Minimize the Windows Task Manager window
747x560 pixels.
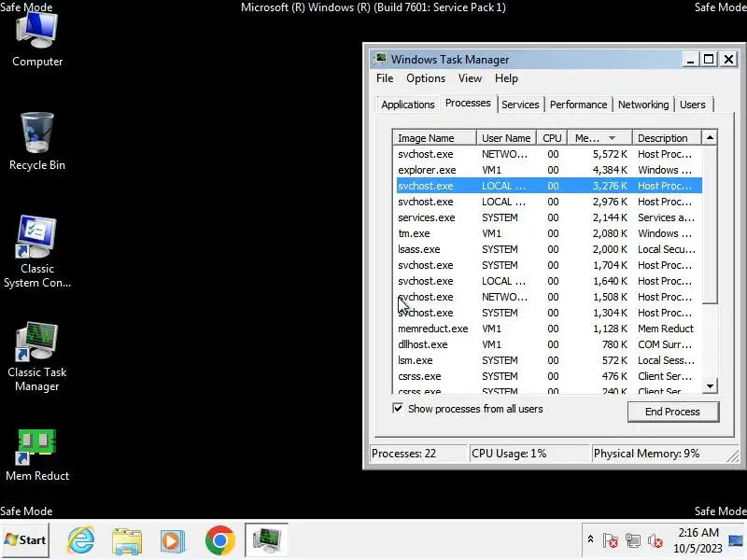point(689,59)
